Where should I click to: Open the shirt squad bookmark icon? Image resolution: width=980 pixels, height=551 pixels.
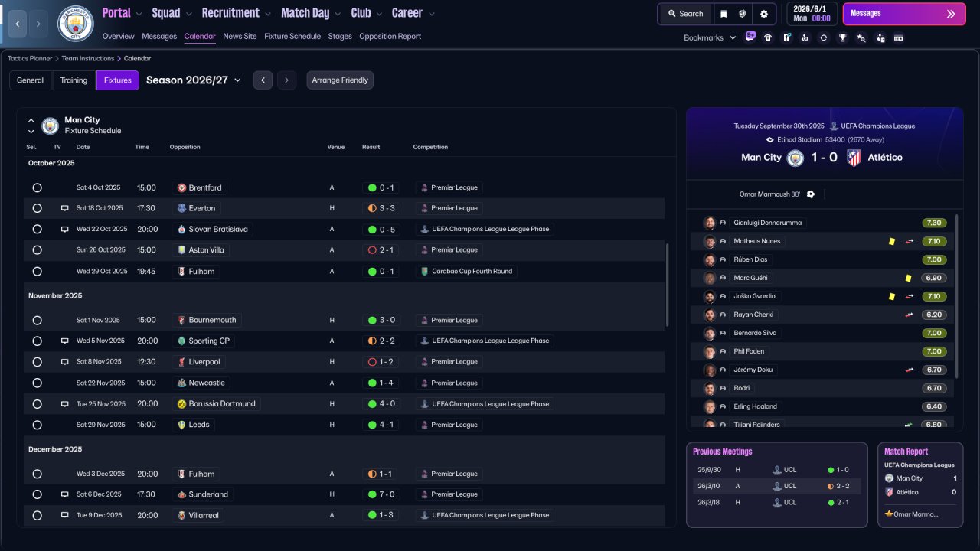(x=768, y=37)
